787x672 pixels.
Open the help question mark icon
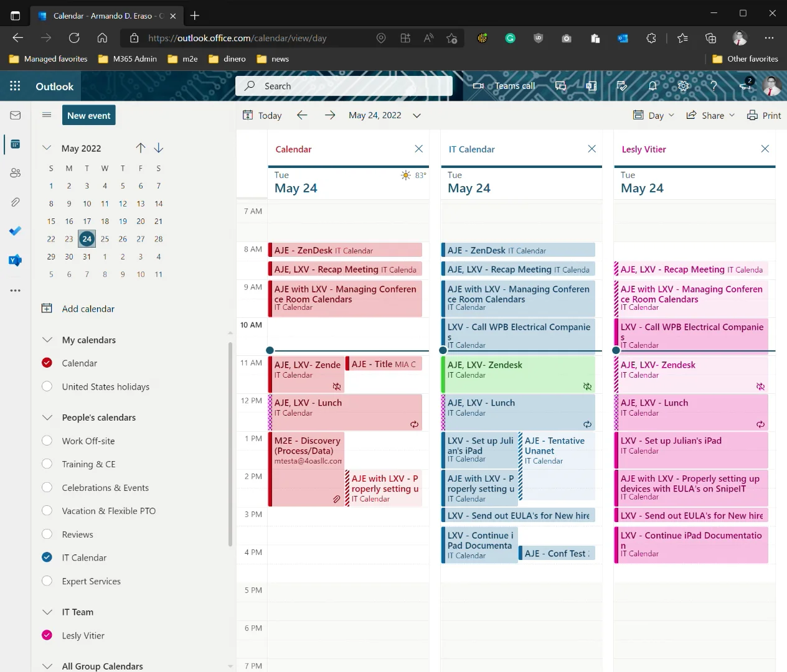pos(714,86)
